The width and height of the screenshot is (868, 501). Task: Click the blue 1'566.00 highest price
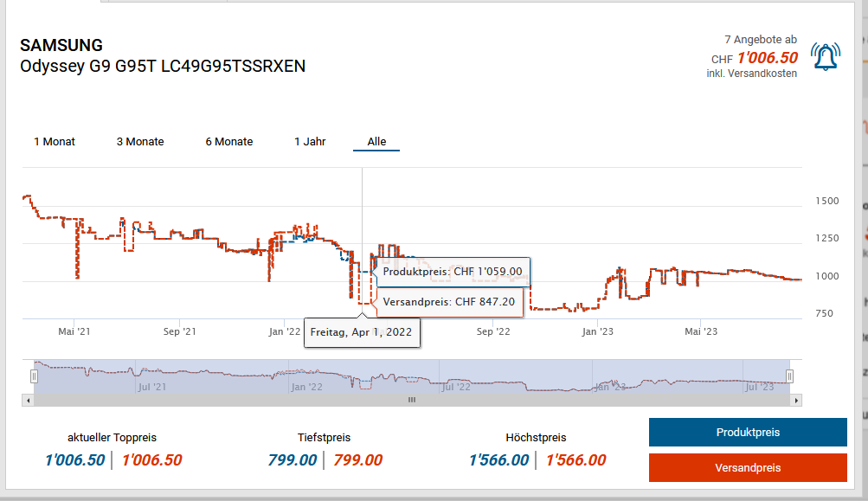tap(498, 460)
